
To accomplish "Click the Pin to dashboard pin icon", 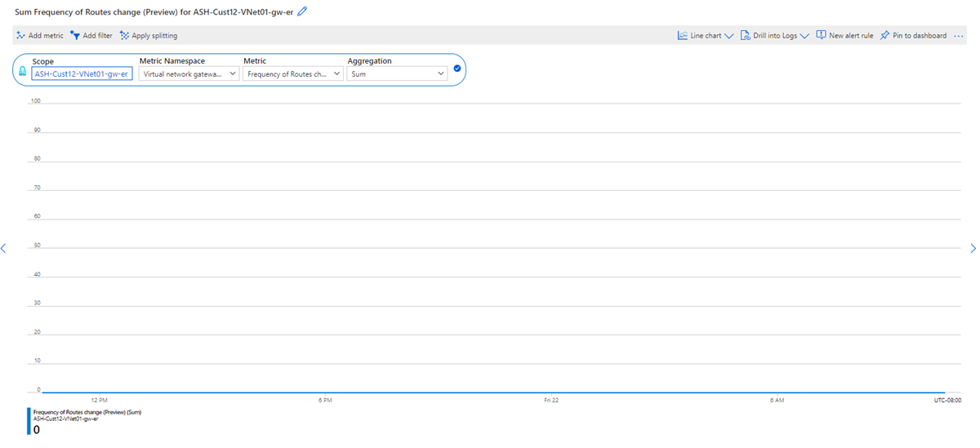I will [884, 36].
